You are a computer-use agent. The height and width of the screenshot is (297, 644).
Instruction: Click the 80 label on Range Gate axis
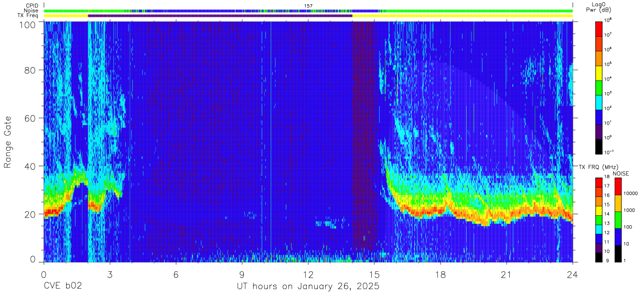(29, 70)
